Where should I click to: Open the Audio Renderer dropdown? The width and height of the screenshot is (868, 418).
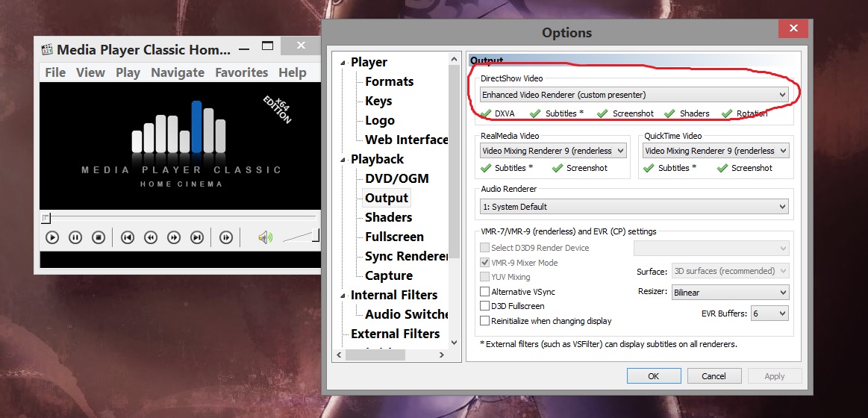point(634,207)
